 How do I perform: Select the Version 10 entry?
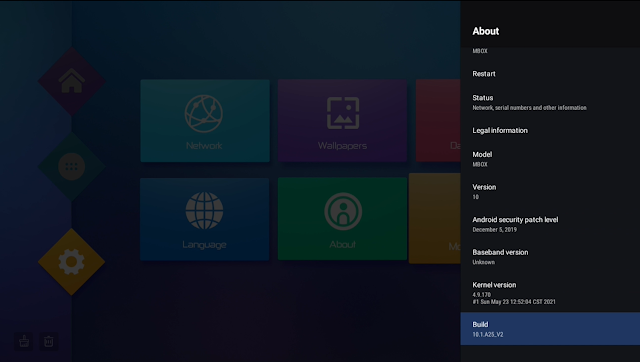point(550,191)
